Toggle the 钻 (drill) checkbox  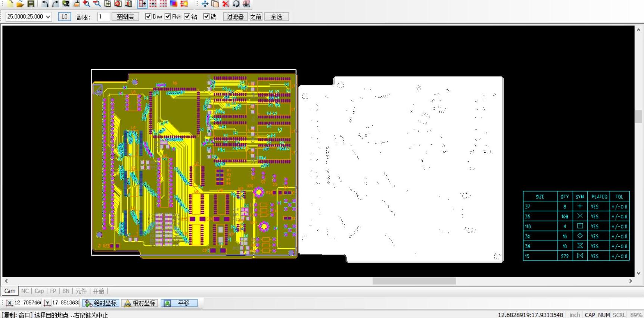tap(187, 16)
